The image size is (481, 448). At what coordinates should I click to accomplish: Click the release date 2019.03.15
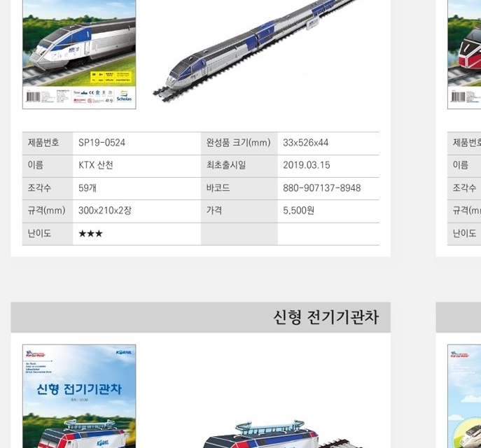pos(307,165)
